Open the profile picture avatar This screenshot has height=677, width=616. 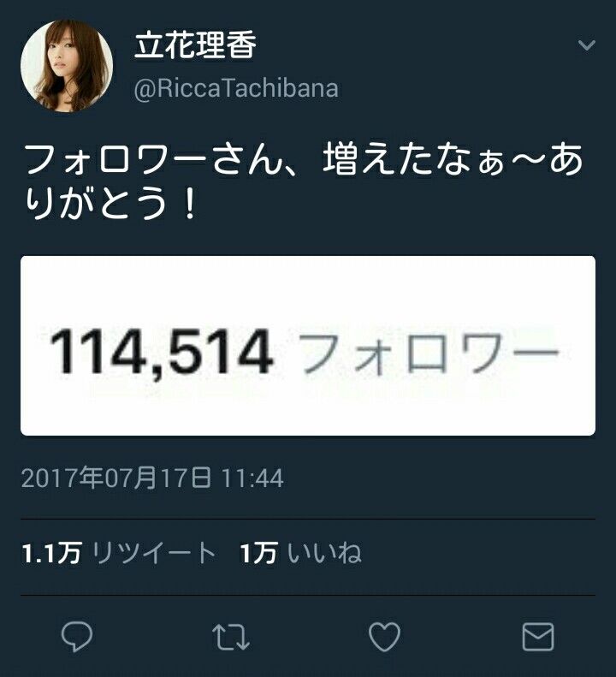point(67,66)
